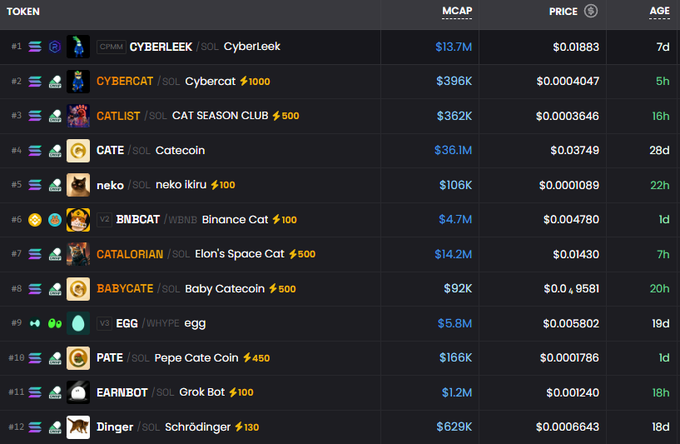This screenshot has width=680, height=444.
Task: Click the pump DEX icon on CATE row
Action: tap(55, 150)
